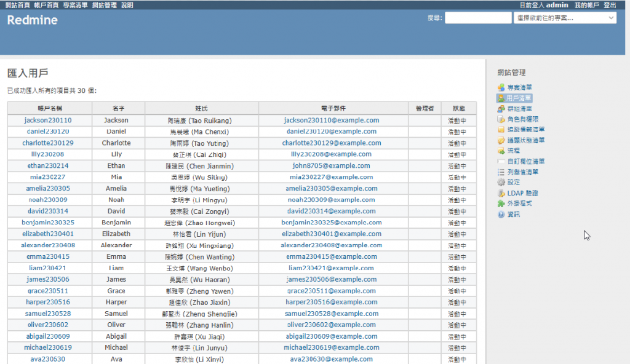The image size is (630, 364).
Task: Open user charlotte230129
Action: (x=48, y=143)
